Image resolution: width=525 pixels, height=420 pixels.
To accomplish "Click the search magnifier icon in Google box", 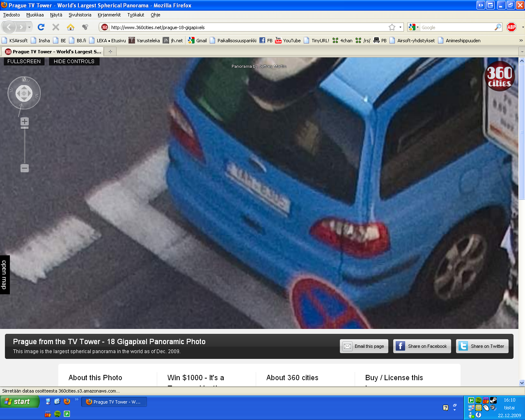I will point(498,27).
